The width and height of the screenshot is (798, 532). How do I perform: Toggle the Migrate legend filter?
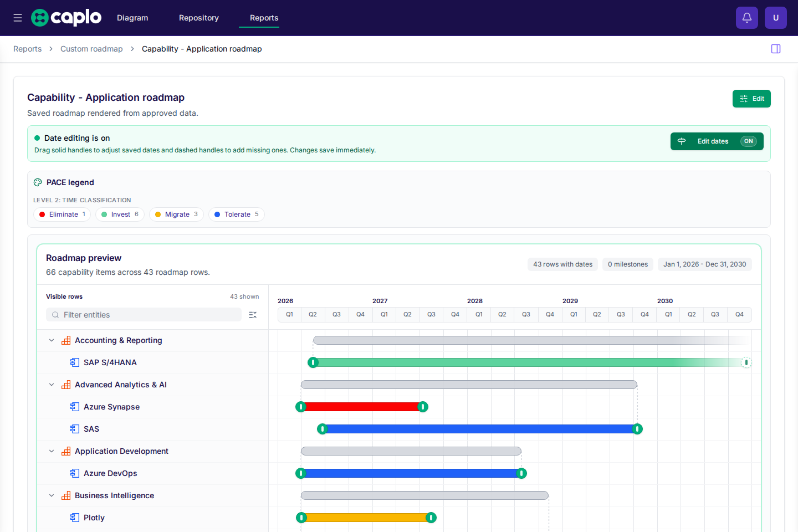176,214
